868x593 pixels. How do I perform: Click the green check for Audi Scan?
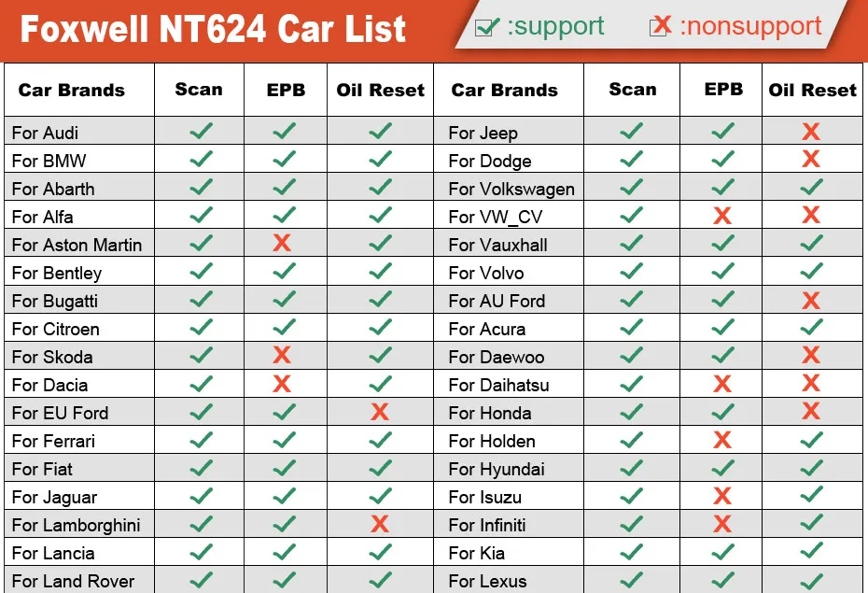pos(201,131)
